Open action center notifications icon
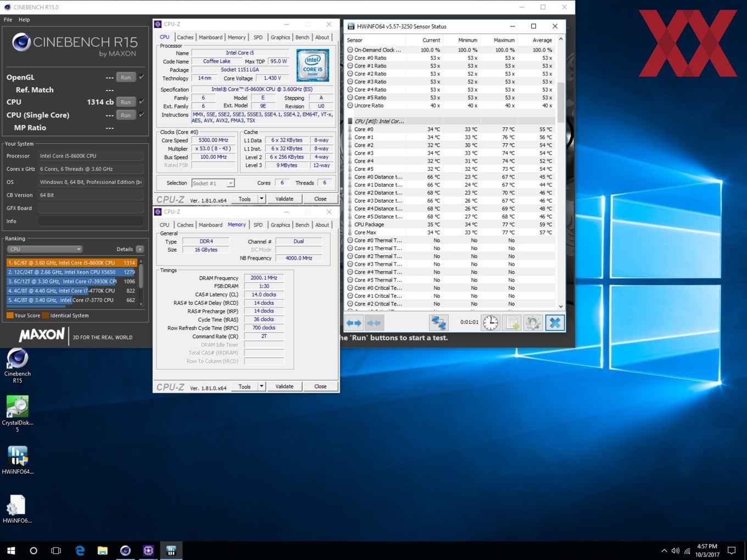Viewport: 747px width, 560px height. pos(732,551)
